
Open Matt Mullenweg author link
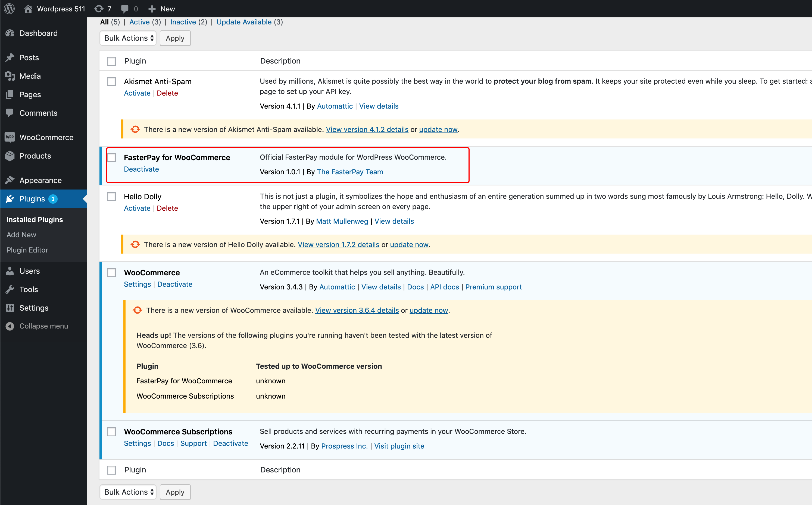pyautogui.click(x=342, y=221)
